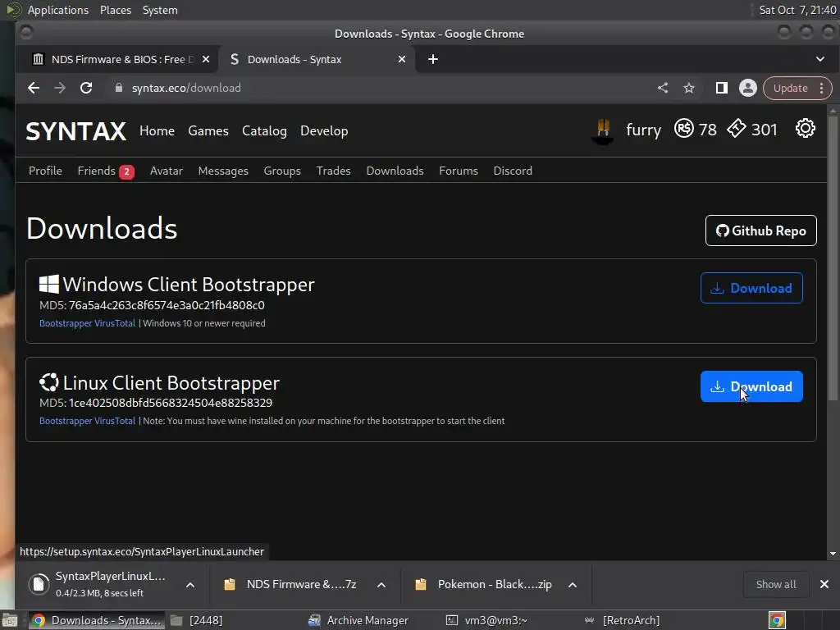The image size is (840, 630).
Task: Click the tickets currency icon
Action: point(736,129)
